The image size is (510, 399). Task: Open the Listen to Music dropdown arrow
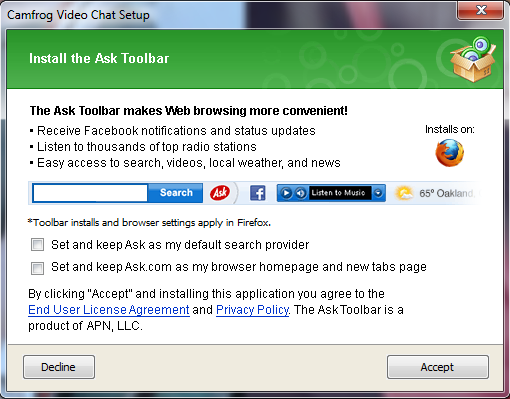(x=378, y=193)
